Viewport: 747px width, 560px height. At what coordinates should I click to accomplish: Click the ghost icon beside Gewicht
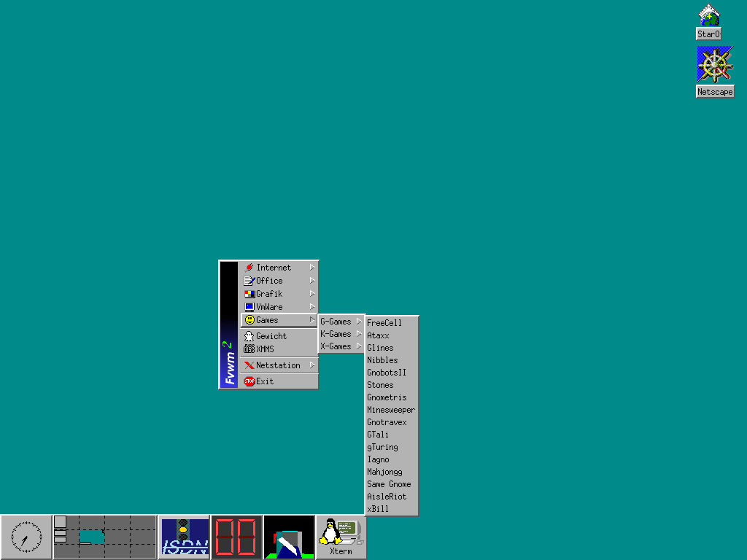[x=249, y=336]
